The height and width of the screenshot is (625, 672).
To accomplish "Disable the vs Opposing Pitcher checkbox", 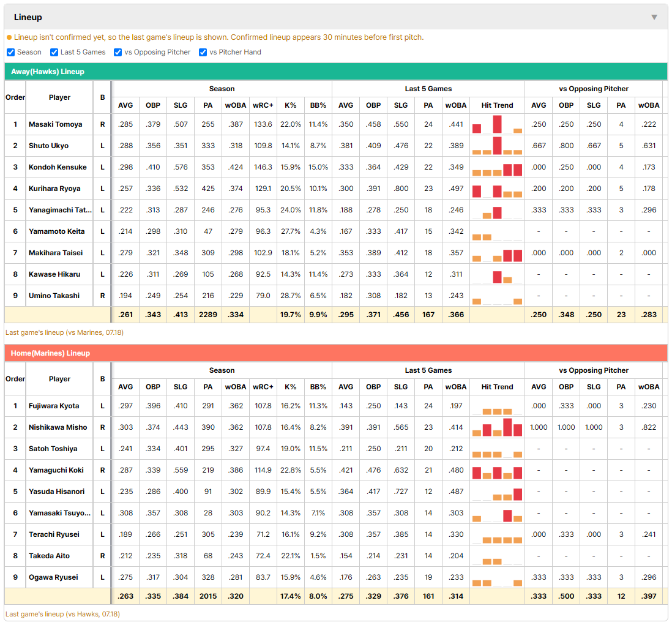I will (x=118, y=52).
